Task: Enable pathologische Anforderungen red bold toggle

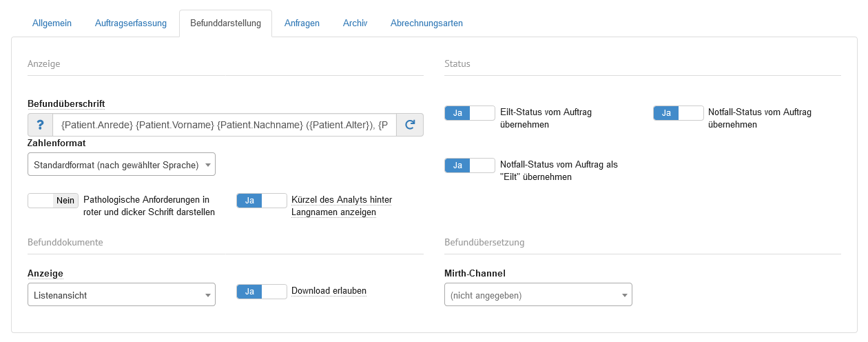Action: (53, 201)
